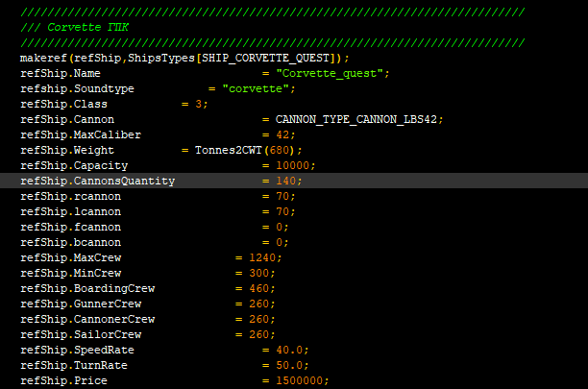This screenshot has width=588, height=389.
Task: Click the refShip.GunnerCrew property text
Action: click(81, 304)
